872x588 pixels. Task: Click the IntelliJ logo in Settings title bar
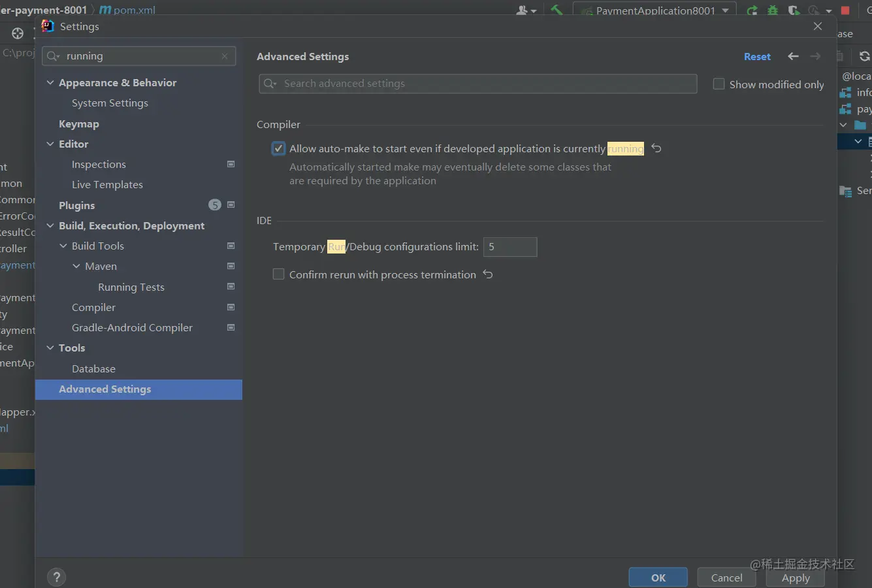48,26
